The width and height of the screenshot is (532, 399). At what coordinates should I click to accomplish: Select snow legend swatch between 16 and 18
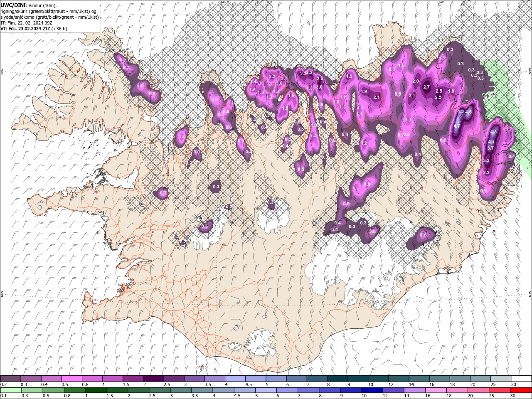tap(440, 379)
